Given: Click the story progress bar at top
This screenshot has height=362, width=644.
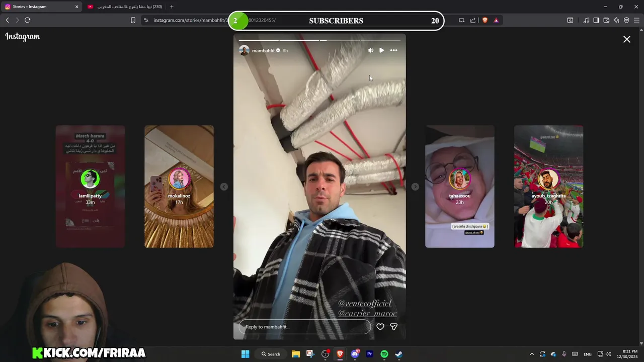Looking at the screenshot, I should click(319, 40).
